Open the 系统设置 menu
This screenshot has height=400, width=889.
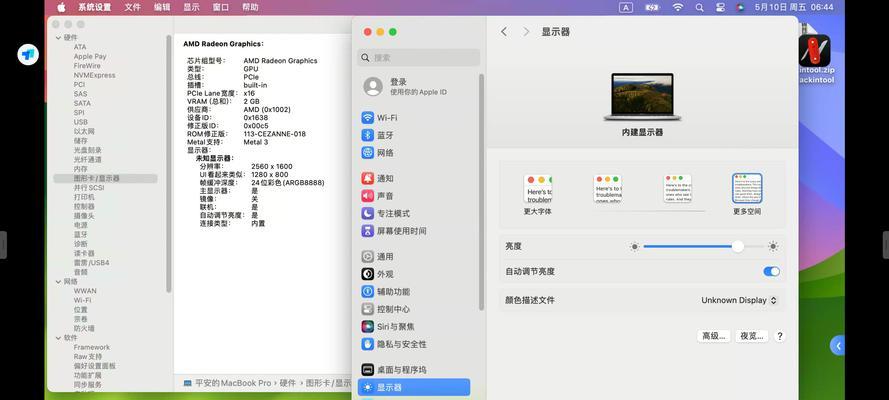tap(95, 7)
